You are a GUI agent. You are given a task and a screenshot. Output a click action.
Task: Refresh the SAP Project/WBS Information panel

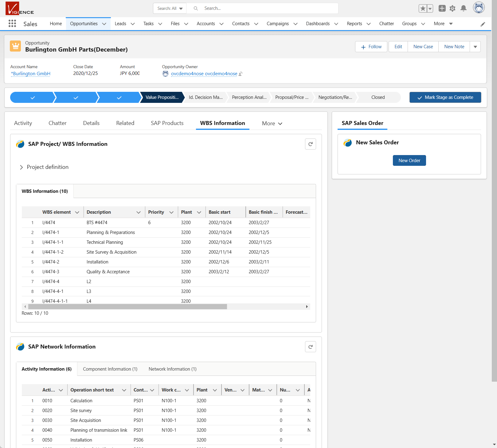(311, 144)
